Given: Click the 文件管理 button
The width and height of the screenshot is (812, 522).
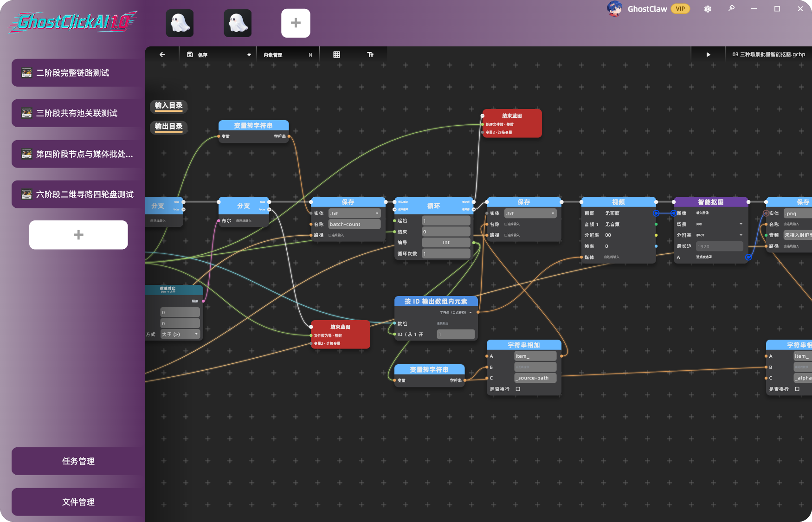Looking at the screenshot, I should (x=78, y=502).
